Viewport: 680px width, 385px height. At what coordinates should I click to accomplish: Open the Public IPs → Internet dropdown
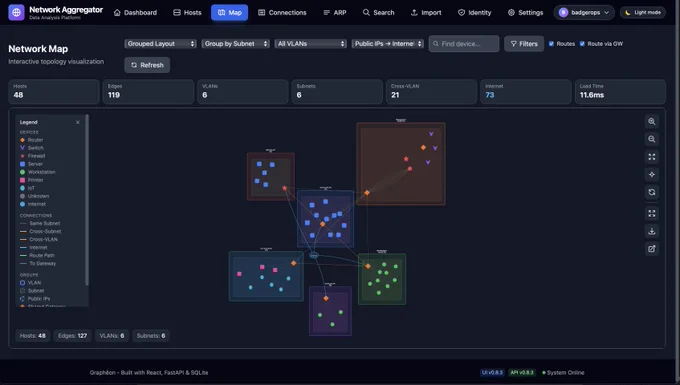tap(388, 44)
